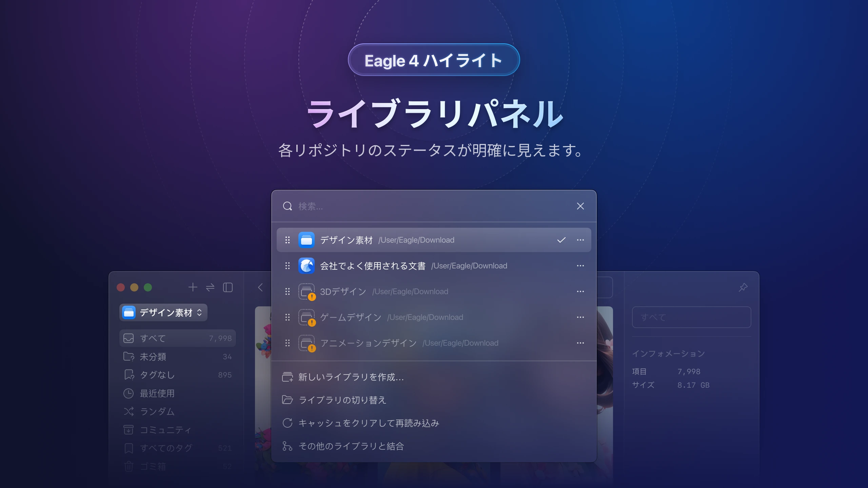Select 未分類 in the sidebar
This screenshot has width=868, height=488.
(177, 357)
